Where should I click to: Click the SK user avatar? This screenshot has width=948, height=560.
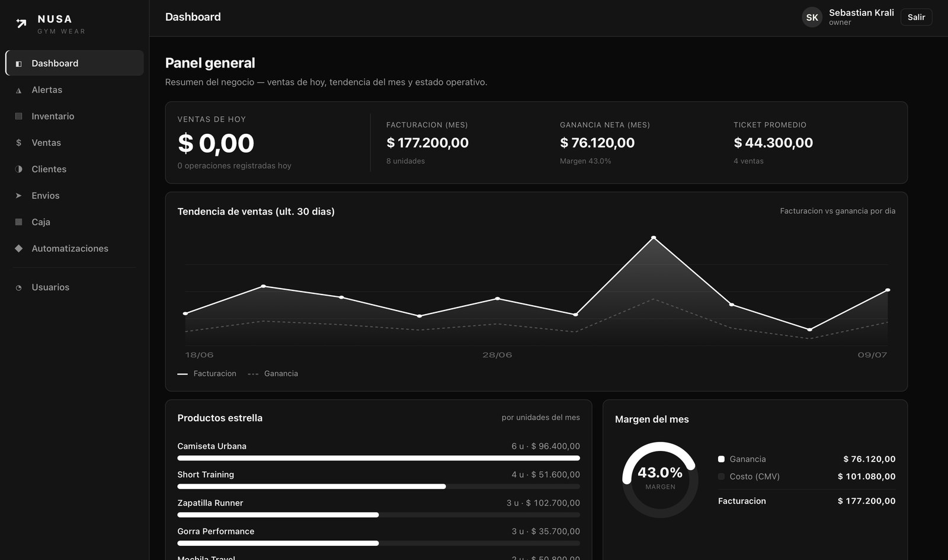(x=812, y=17)
